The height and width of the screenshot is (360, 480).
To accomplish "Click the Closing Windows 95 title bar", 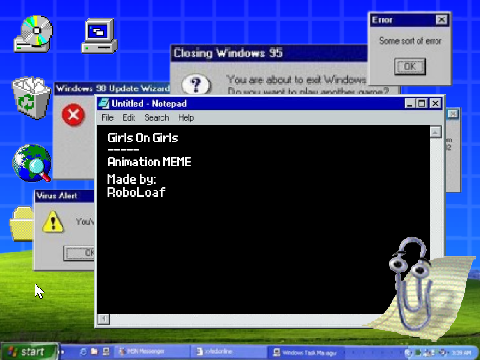I will pos(269,53).
